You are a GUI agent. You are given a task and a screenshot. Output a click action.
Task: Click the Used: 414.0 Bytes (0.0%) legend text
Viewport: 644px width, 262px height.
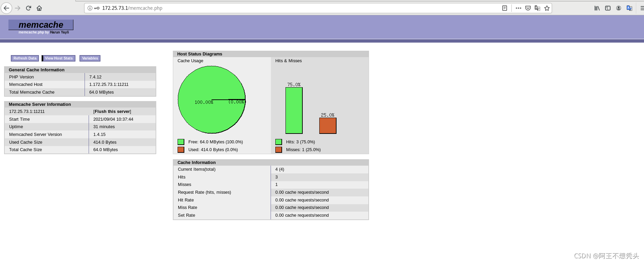213,150
